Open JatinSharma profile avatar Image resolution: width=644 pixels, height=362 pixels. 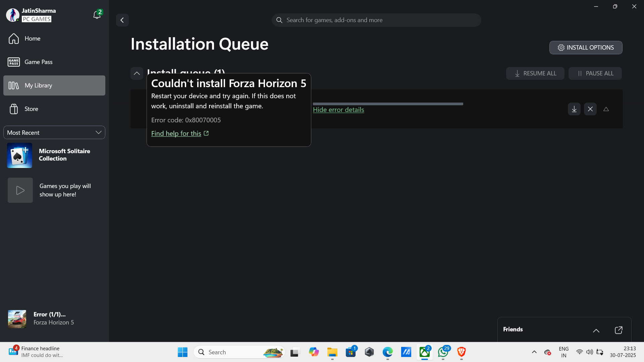12,15
